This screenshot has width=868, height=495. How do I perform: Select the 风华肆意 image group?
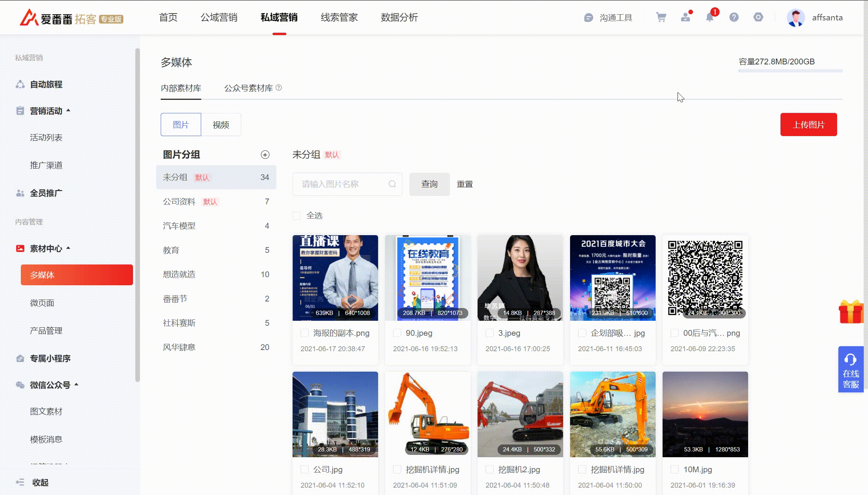(216, 347)
